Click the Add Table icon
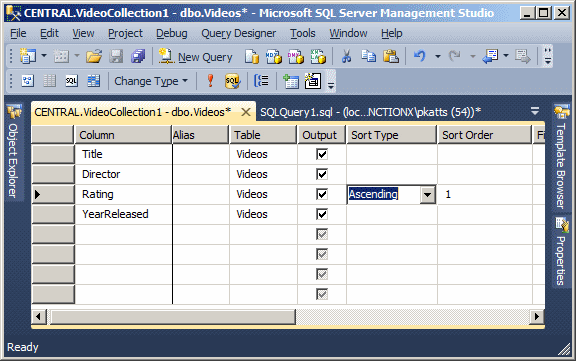576x361 pixels. pyautogui.click(x=291, y=81)
